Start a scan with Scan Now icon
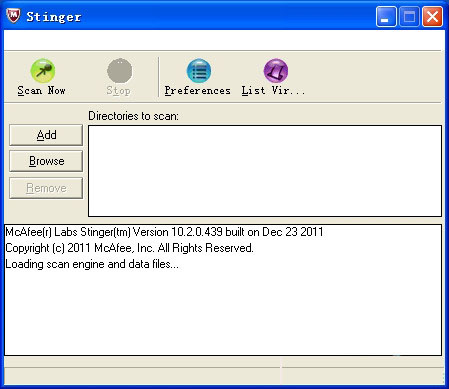 coord(43,71)
